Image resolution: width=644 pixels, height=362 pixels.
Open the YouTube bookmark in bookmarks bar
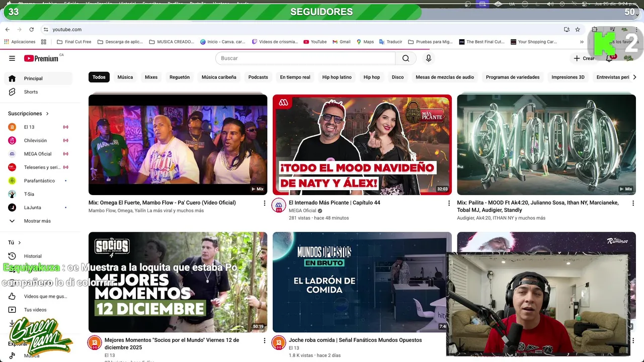pyautogui.click(x=315, y=42)
